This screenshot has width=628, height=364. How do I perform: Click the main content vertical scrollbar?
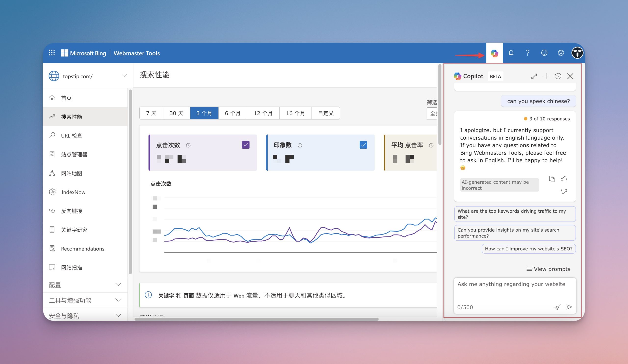[x=440, y=105]
